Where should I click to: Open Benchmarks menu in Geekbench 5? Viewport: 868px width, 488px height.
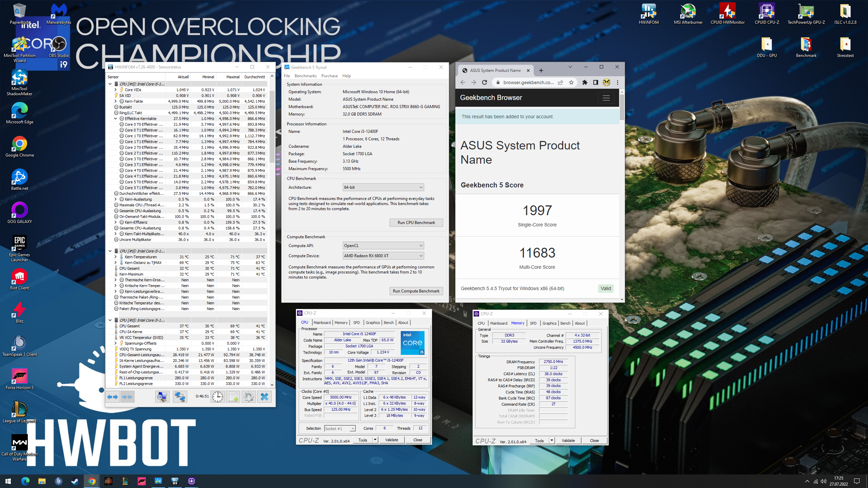(305, 76)
